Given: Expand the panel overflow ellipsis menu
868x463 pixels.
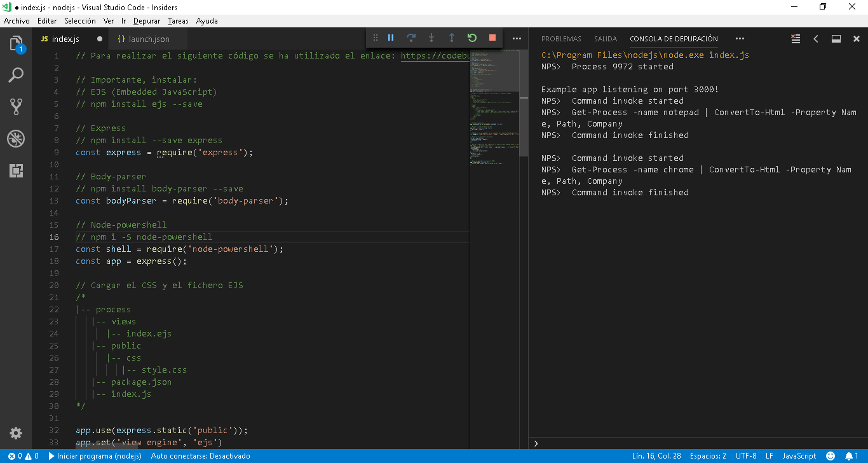Looking at the screenshot, I should click(x=740, y=39).
